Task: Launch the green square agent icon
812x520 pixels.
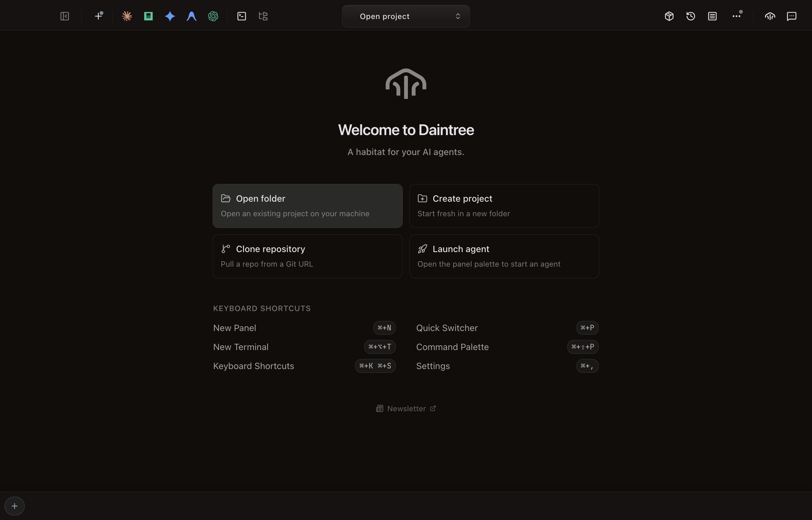Action: pos(148,16)
